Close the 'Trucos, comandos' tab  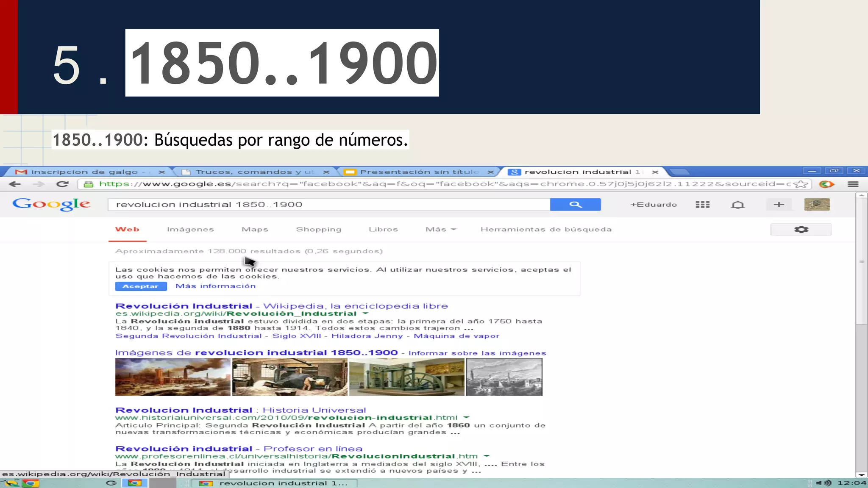[x=326, y=172]
